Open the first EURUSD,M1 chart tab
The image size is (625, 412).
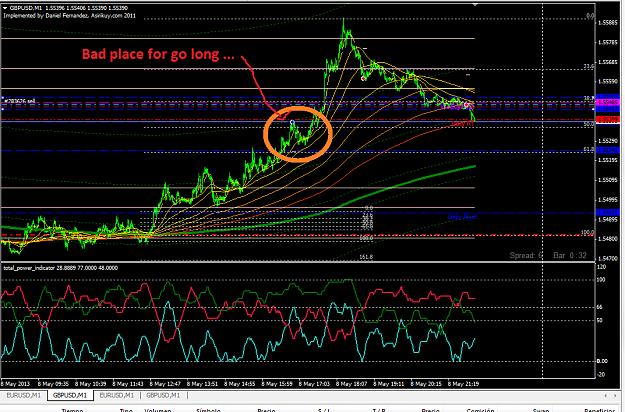(x=24, y=395)
